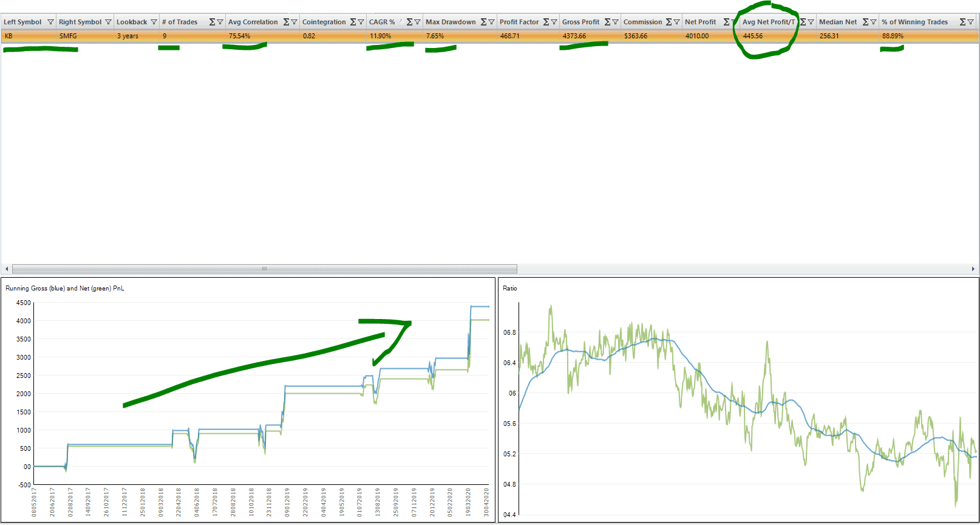Click the 11.90% CAGR cell
The image size is (980, 525).
coord(395,36)
